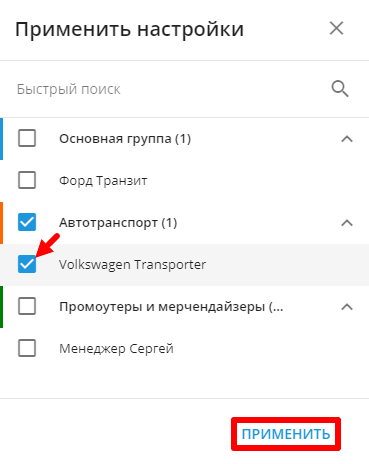The width and height of the screenshot is (369, 464).
Task: Click the magnifier search icon
Action: [x=340, y=89]
